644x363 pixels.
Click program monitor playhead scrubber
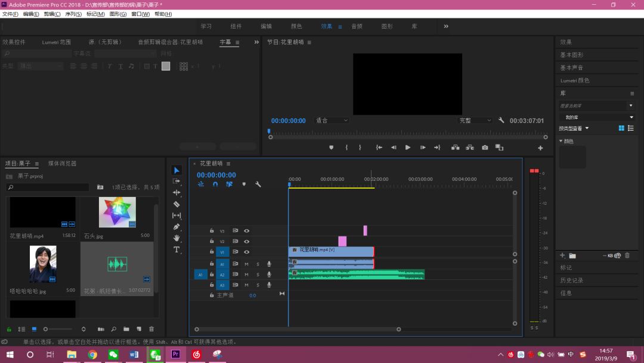269,131
